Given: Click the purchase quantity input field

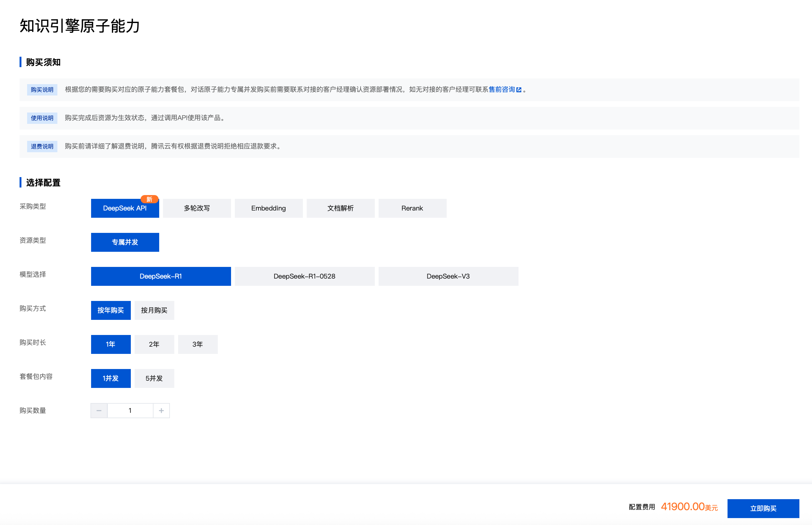Looking at the screenshot, I should pyautogui.click(x=130, y=411).
